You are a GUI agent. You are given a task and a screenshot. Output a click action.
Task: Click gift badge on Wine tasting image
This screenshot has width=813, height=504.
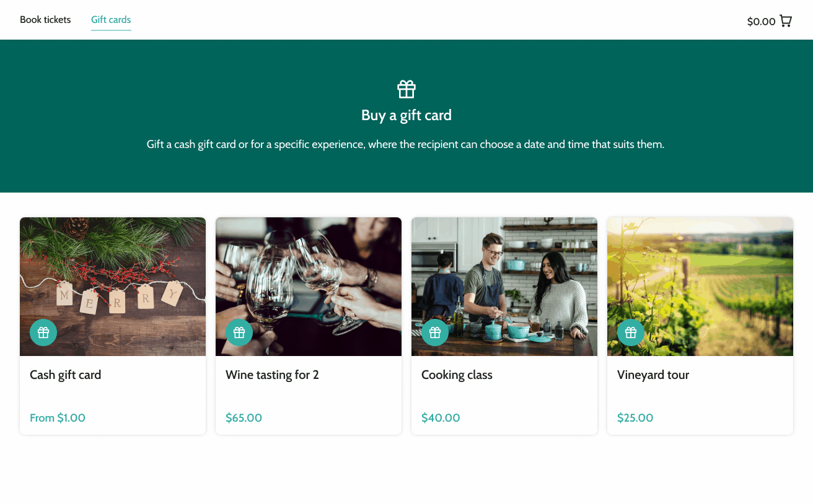(x=239, y=332)
